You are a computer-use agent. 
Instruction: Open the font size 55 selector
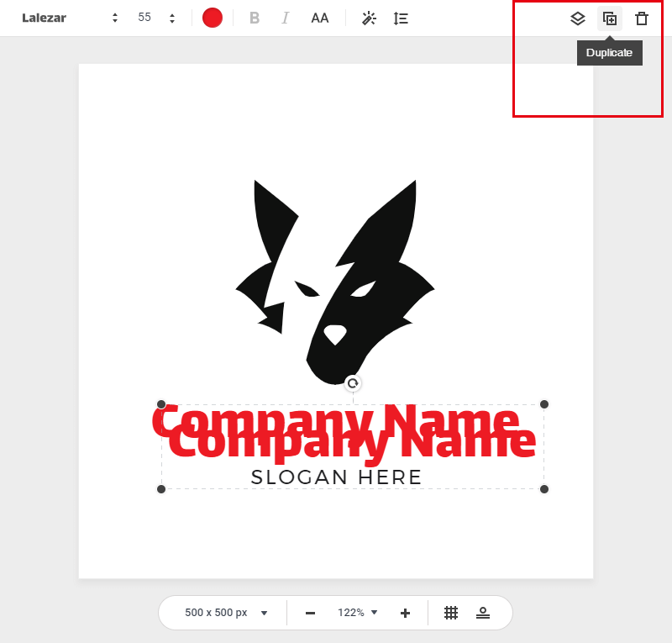tap(156, 18)
